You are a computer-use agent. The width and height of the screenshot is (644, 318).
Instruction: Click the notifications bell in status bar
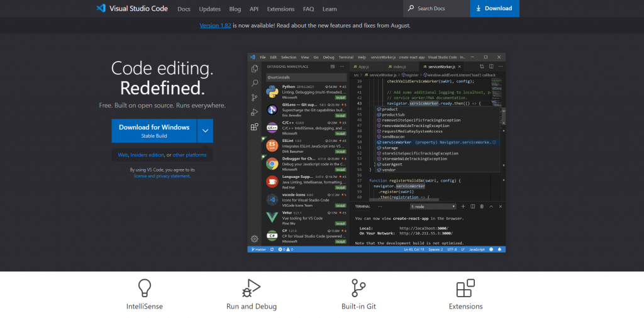(500, 249)
